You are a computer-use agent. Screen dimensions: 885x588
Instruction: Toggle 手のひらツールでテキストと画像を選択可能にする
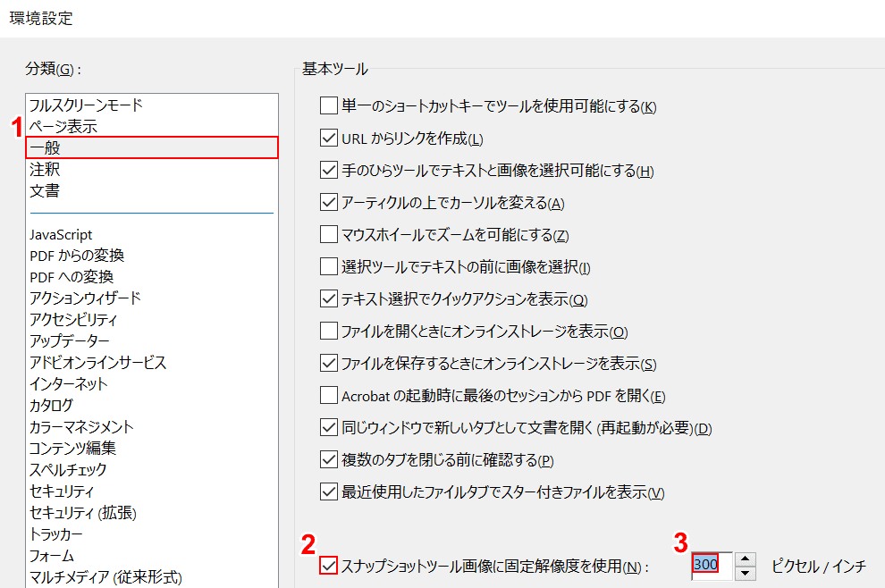(x=328, y=170)
